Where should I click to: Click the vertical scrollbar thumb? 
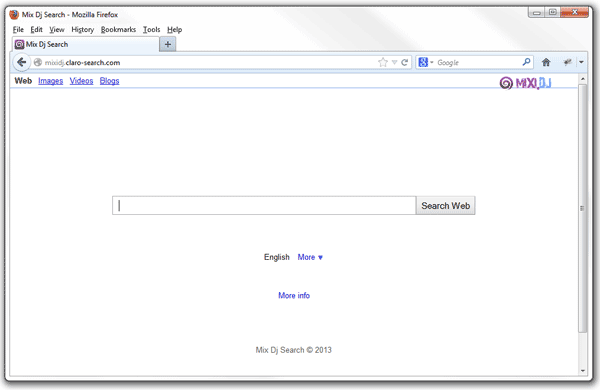tap(582, 208)
